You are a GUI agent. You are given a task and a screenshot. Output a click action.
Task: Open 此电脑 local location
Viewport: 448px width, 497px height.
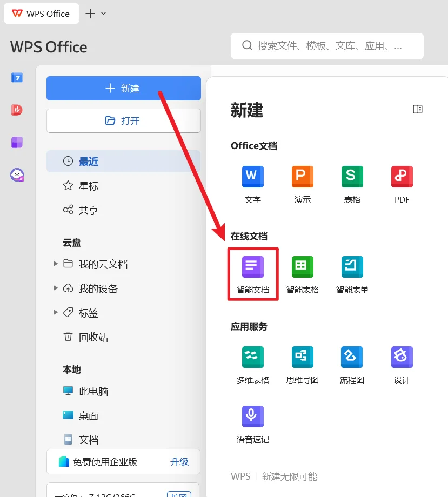point(85,391)
